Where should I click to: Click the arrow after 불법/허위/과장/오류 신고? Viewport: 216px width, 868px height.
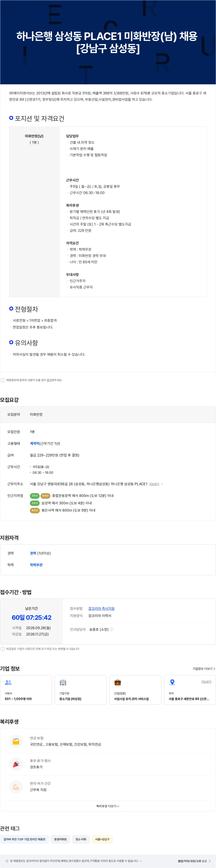210,861
